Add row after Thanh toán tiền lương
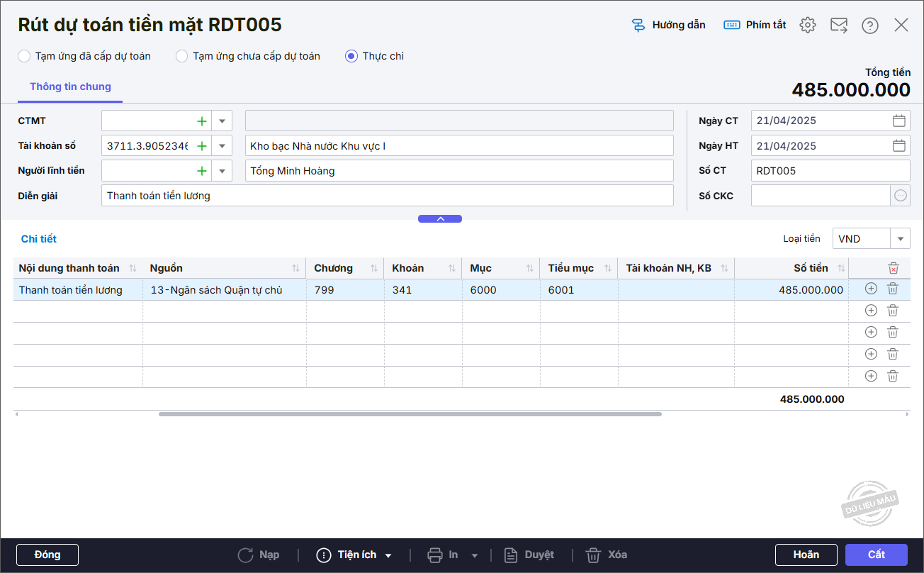 871,289
